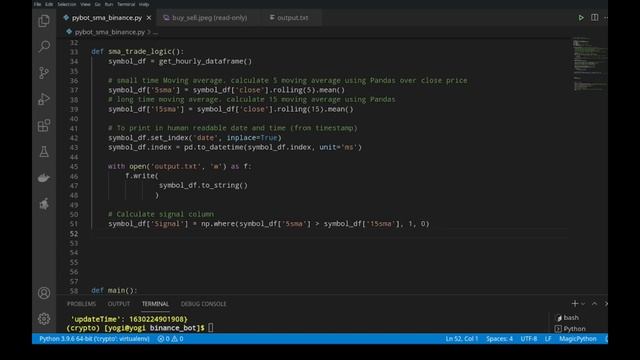
Task: Open the Selection menu
Action: click(x=67, y=4)
